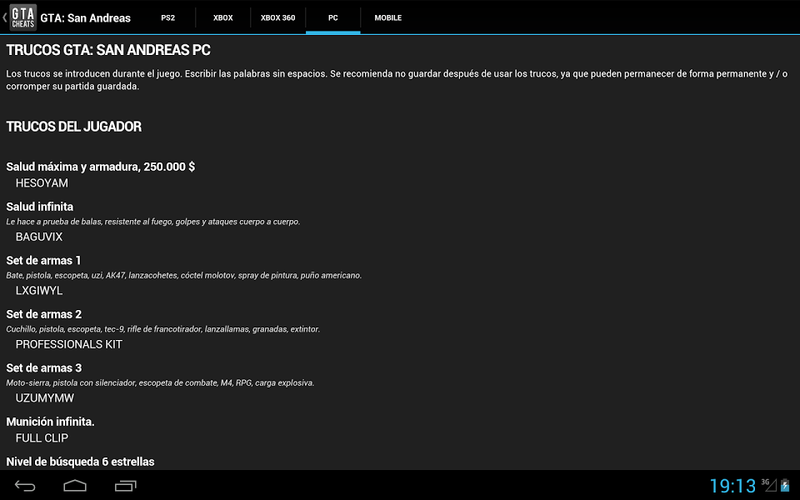This screenshot has width=800, height=500.
Task: Go back using the chevron beside the logo
Action: tap(5, 18)
